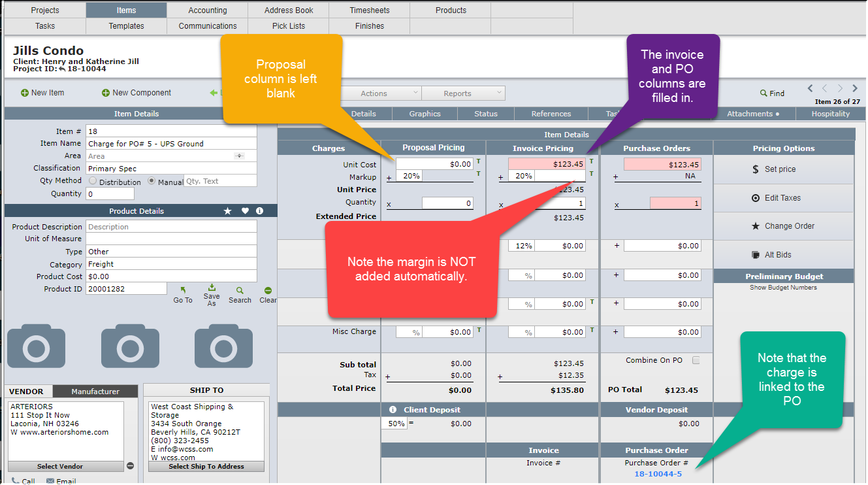Select the Manual qty method radio
Viewport: 868px width, 485px height.
152,181
